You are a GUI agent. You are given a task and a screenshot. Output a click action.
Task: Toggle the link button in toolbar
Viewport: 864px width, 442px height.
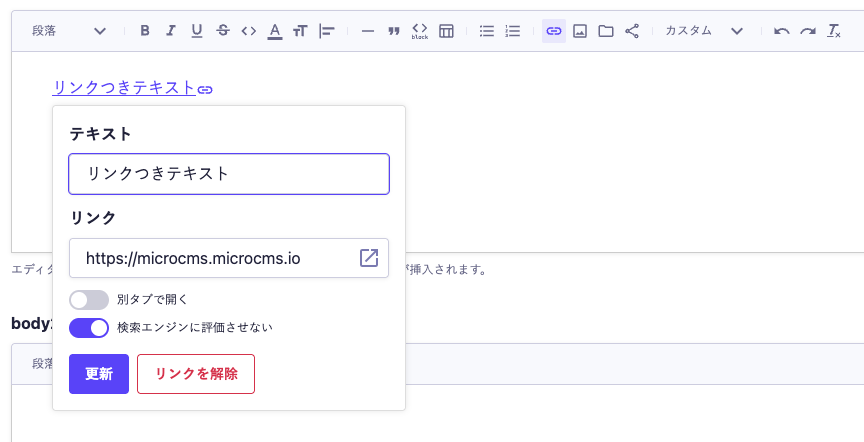[554, 31]
